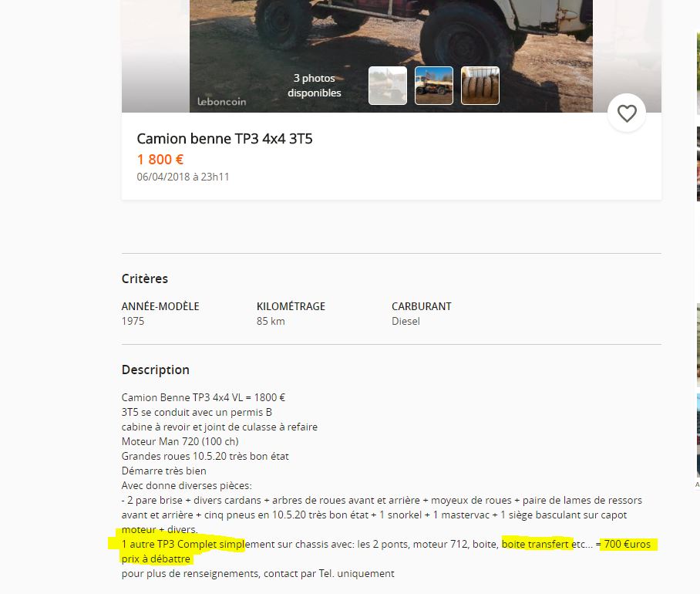700x594 pixels.
Task: Click the '3 photos disponibles' label
Action: pyautogui.click(x=315, y=86)
